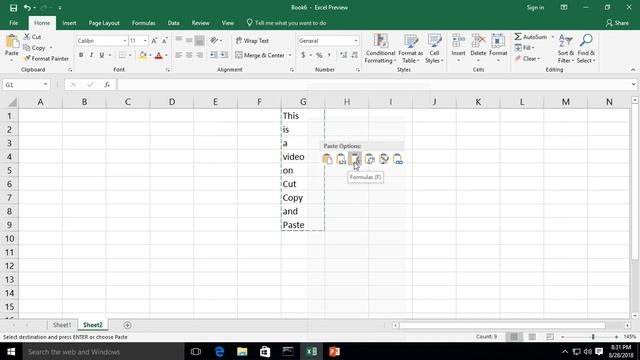Click Tell me what you want to do
The height and width of the screenshot is (360, 640).
(286, 23)
